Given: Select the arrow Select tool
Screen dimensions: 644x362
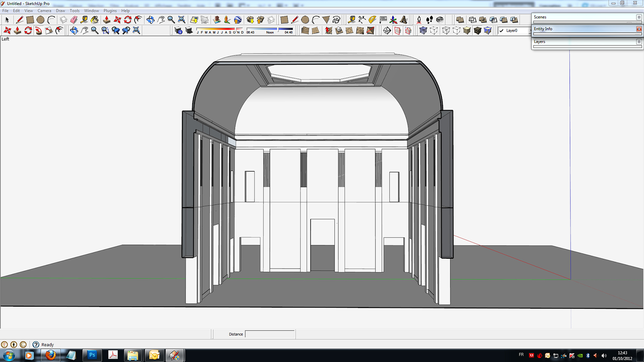Looking at the screenshot, I should click(7, 20).
